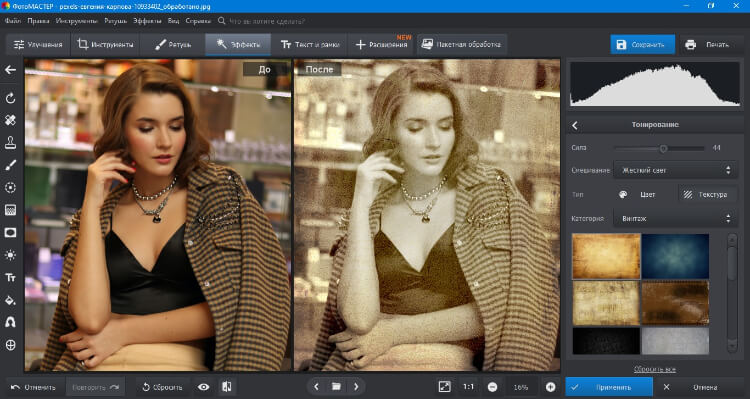Viewport: 750px width, 399px height.
Task: Select the paint bucket fill tool
Action: [11, 300]
